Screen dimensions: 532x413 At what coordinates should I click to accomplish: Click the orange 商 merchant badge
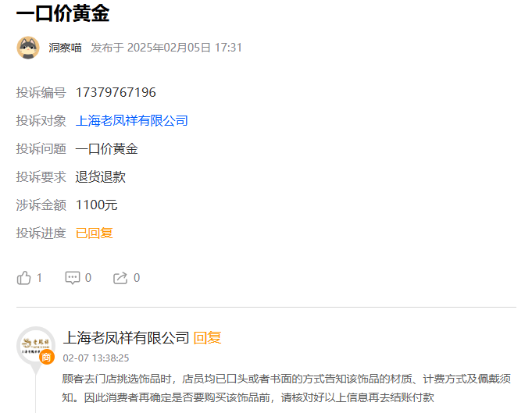pyautogui.click(x=47, y=357)
